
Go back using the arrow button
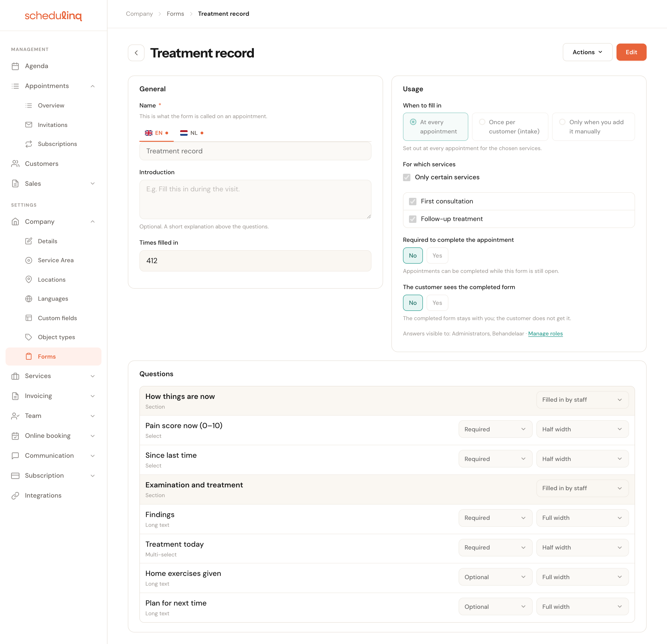(136, 53)
